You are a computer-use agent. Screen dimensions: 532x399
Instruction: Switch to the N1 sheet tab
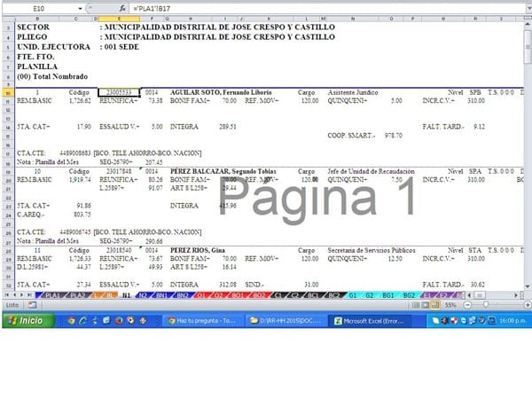click(126, 295)
